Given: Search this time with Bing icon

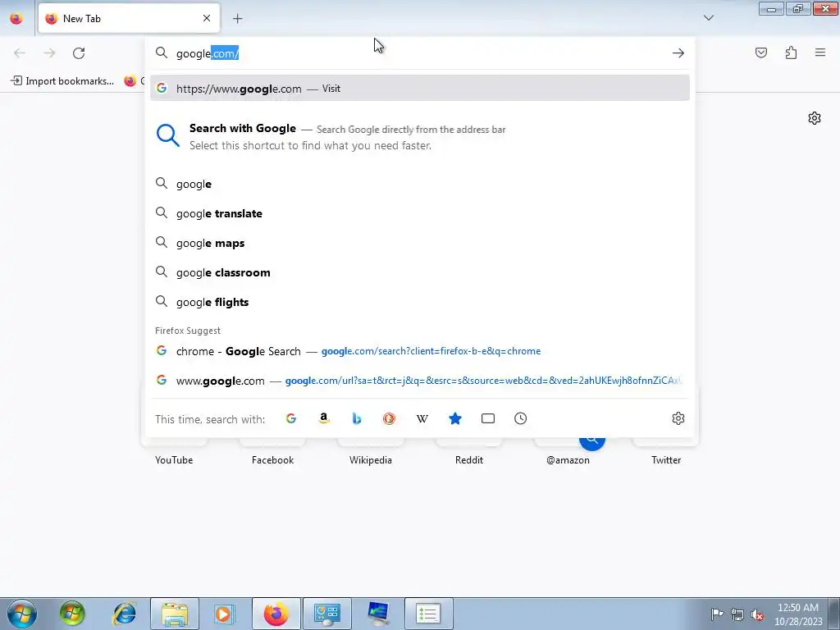Looking at the screenshot, I should [356, 418].
